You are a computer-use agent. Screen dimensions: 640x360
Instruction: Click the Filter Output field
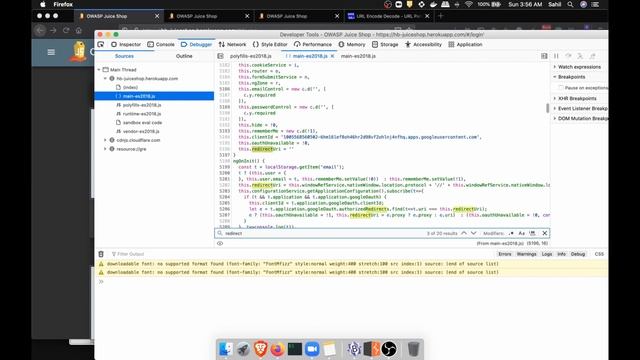click(x=302, y=254)
